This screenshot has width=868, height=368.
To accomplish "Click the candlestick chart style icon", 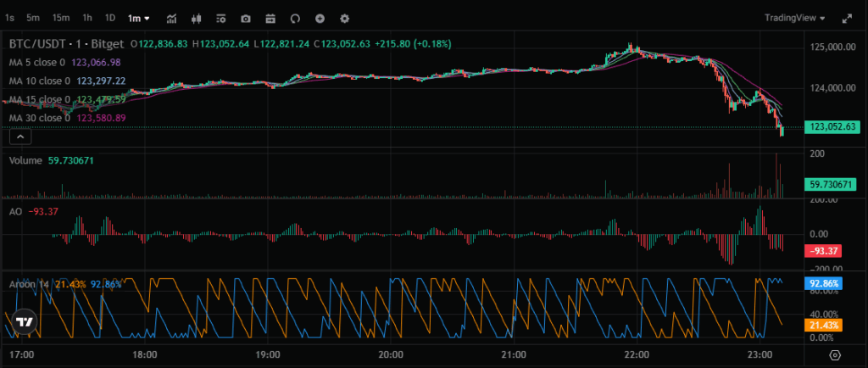I will (x=197, y=18).
